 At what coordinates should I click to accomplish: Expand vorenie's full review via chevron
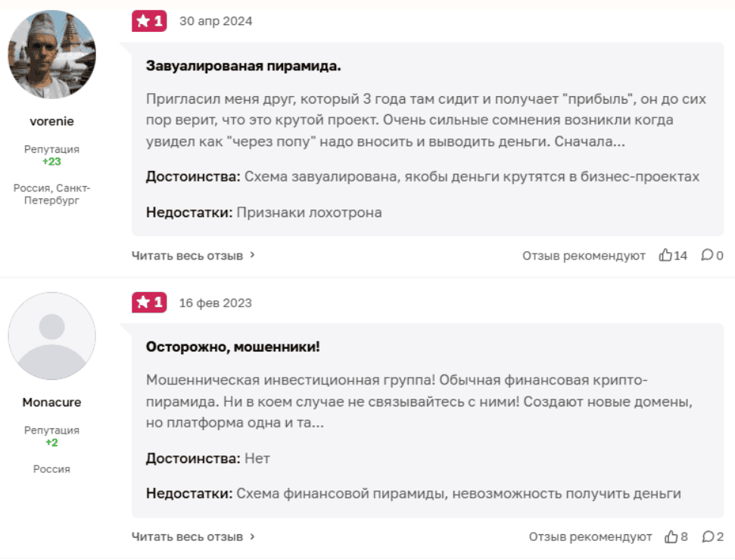tap(252, 256)
